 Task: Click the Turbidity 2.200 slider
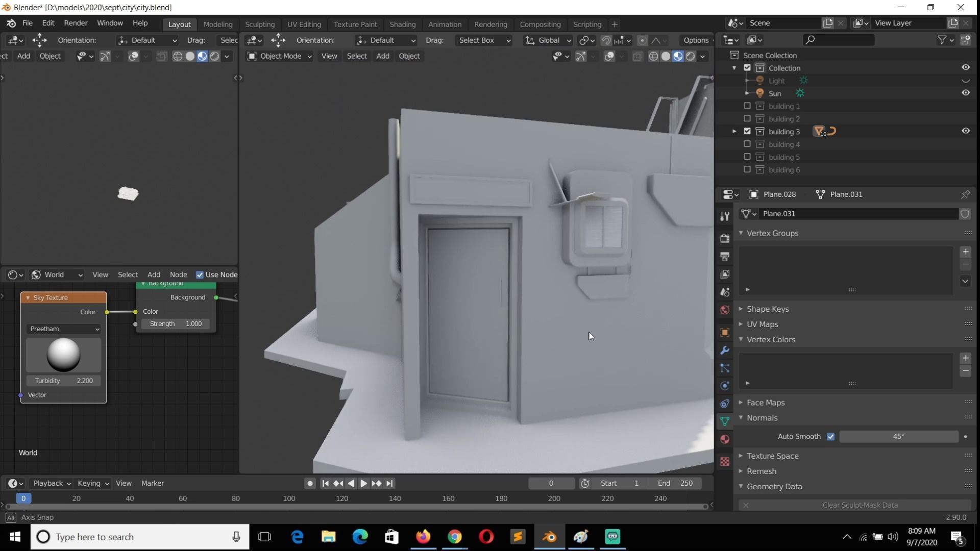[x=64, y=381]
